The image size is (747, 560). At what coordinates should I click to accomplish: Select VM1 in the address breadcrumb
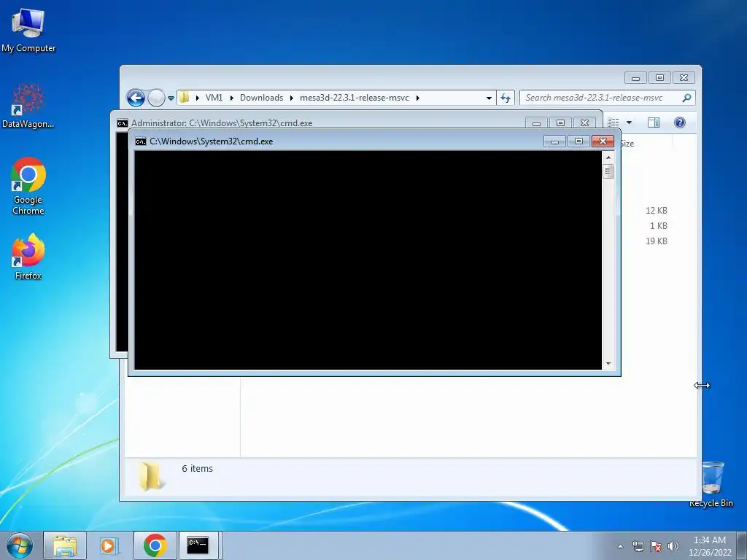click(214, 98)
